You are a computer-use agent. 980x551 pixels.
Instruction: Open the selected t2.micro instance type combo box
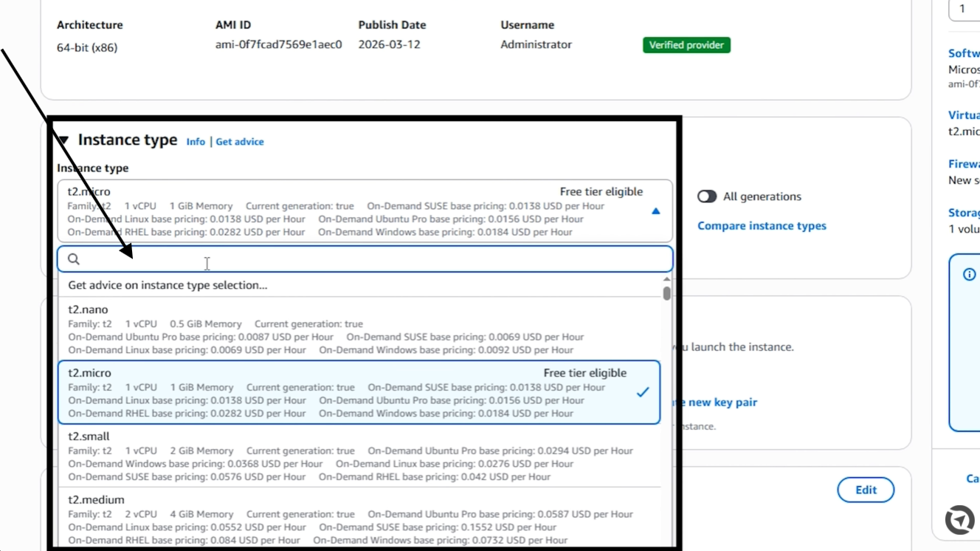tap(365, 211)
